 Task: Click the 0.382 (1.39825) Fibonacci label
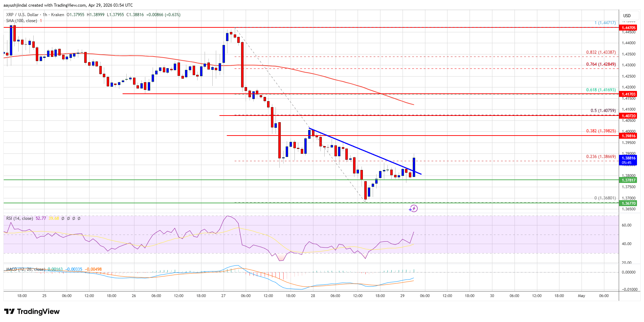pyautogui.click(x=600, y=131)
